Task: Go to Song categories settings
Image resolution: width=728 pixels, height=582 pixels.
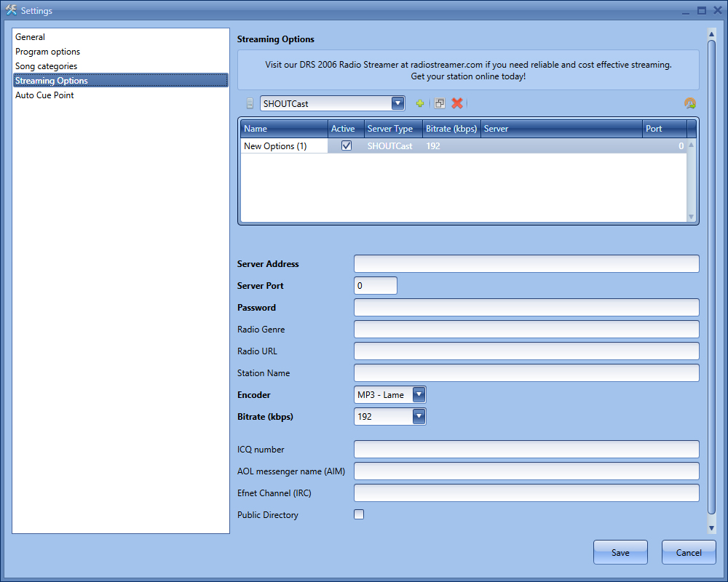Action: [x=46, y=66]
